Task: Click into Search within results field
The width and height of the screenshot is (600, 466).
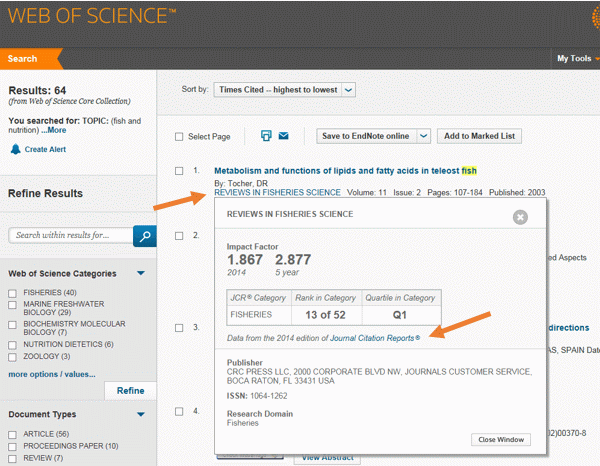Action: (71, 235)
